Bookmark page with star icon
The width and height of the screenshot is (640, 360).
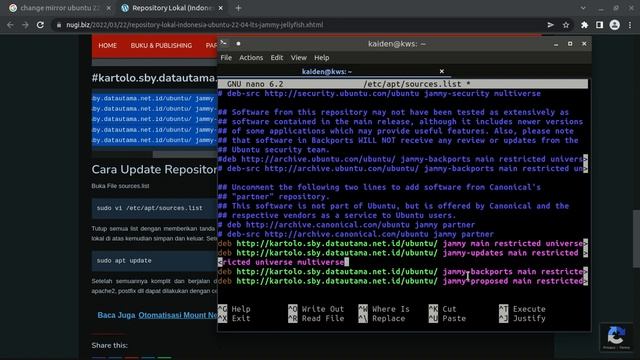point(566,25)
